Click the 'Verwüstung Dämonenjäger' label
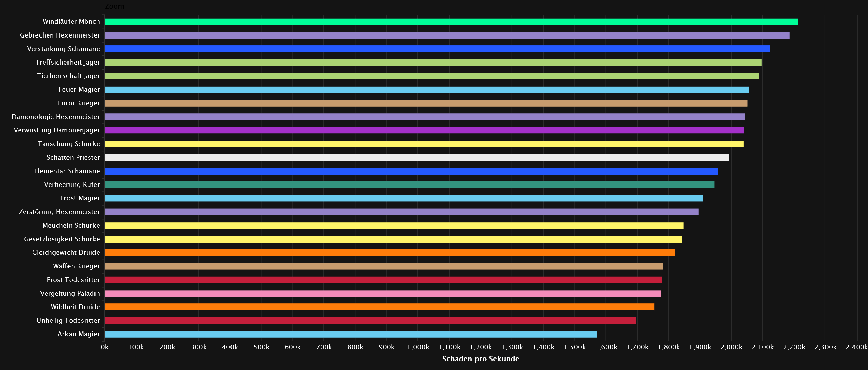 coord(57,130)
